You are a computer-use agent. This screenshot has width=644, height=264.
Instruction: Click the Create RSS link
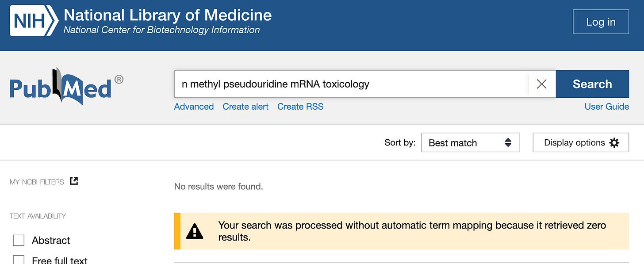click(300, 107)
